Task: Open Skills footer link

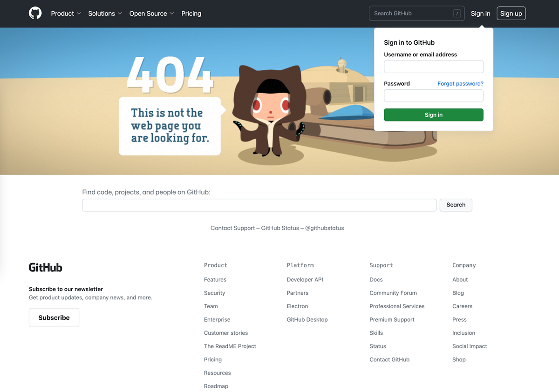Action: point(376,333)
